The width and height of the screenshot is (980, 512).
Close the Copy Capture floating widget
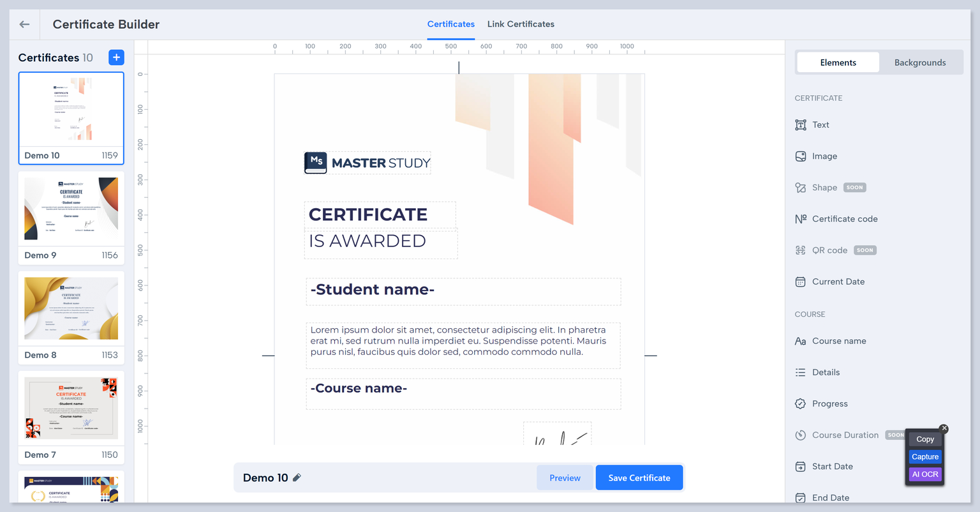[944, 428]
